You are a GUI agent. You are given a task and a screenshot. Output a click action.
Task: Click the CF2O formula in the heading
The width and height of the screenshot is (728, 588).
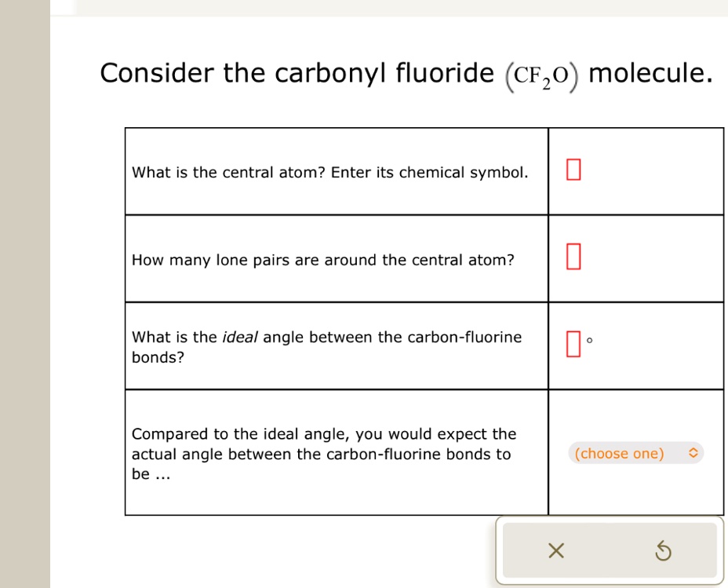click(x=541, y=76)
